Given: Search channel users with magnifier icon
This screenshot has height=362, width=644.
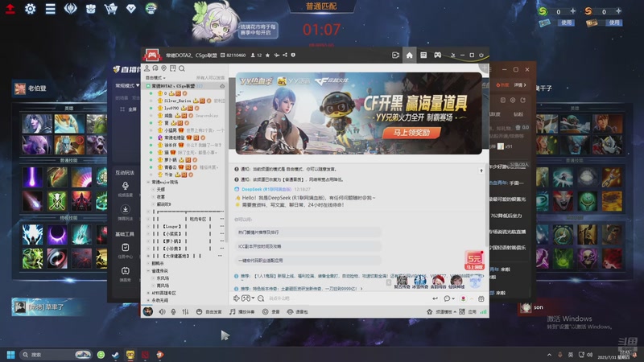Looking at the screenshot, I should pyautogui.click(x=182, y=68).
